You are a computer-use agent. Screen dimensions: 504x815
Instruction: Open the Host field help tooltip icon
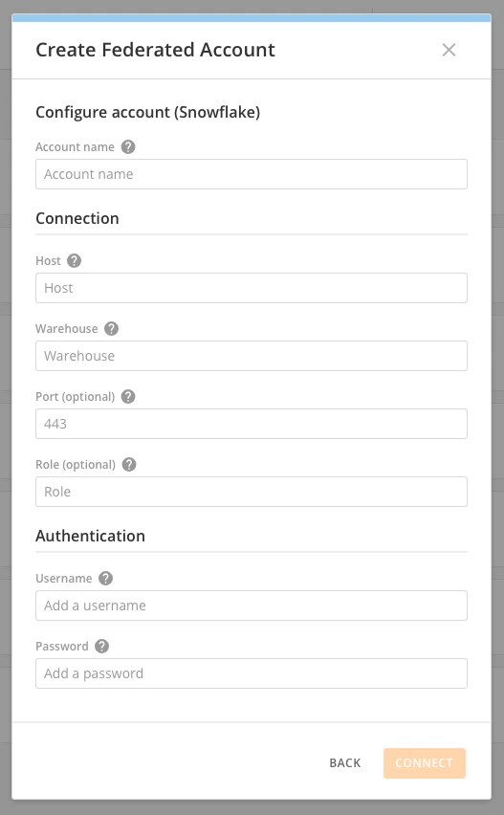pyautogui.click(x=75, y=261)
